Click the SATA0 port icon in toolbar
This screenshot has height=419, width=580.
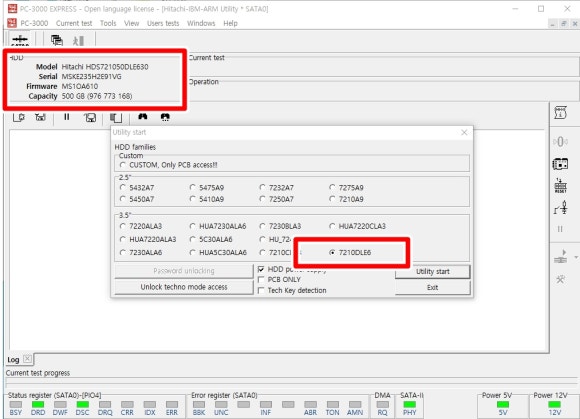[20, 40]
